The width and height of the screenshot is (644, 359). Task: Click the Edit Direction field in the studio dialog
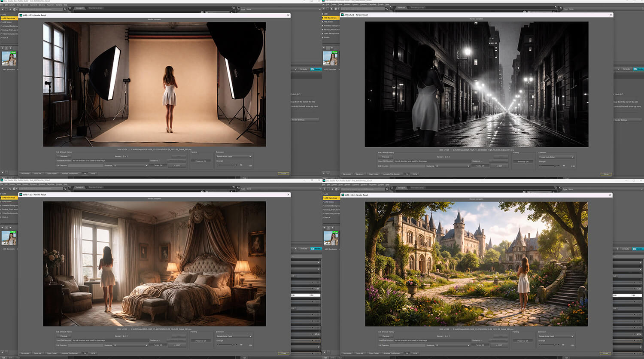pos(86,165)
